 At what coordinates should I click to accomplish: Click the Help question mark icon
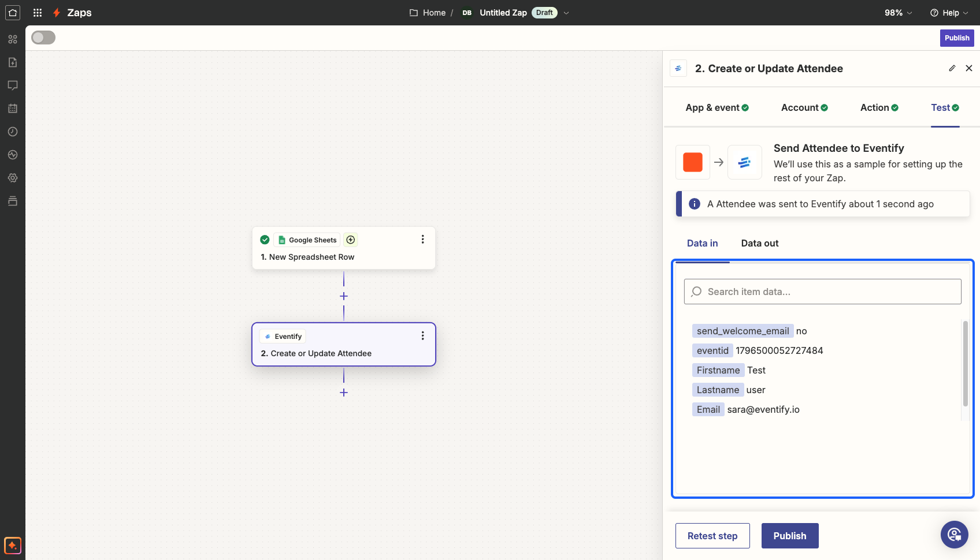point(934,13)
